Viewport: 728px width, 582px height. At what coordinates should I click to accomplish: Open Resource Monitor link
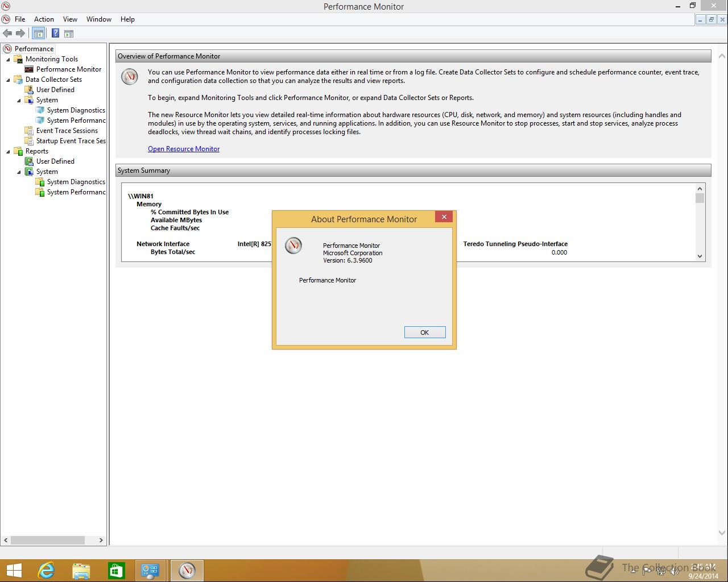point(184,149)
